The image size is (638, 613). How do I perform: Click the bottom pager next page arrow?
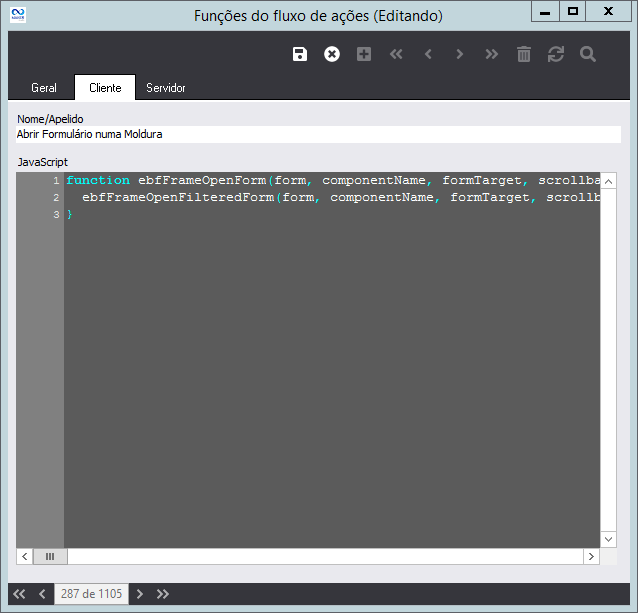tap(140, 594)
